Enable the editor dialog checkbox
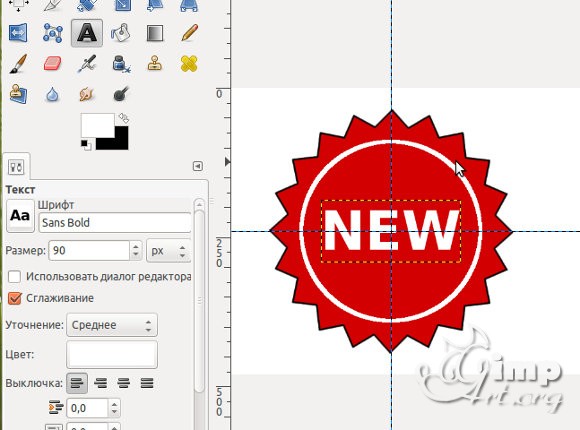 click(x=14, y=276)
